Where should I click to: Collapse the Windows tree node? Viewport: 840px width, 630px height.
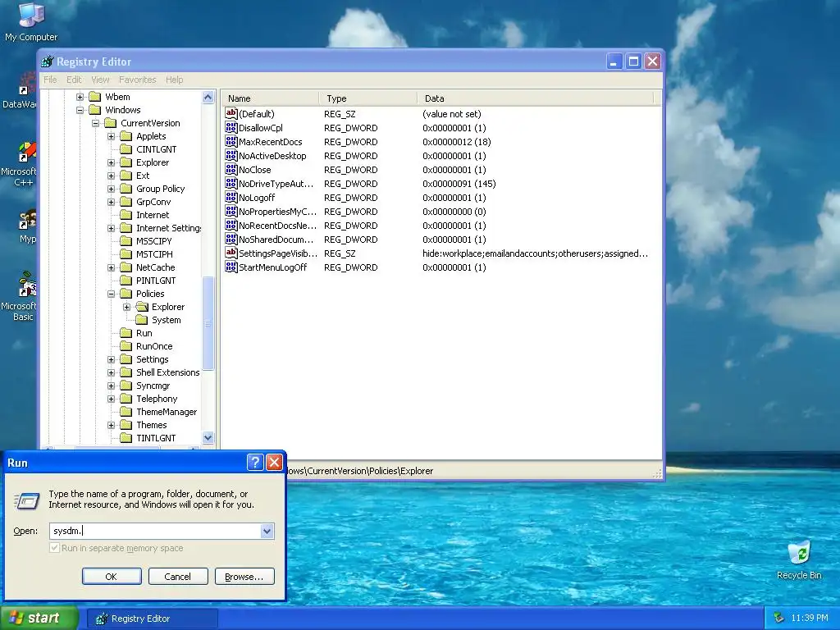(80, 110)
